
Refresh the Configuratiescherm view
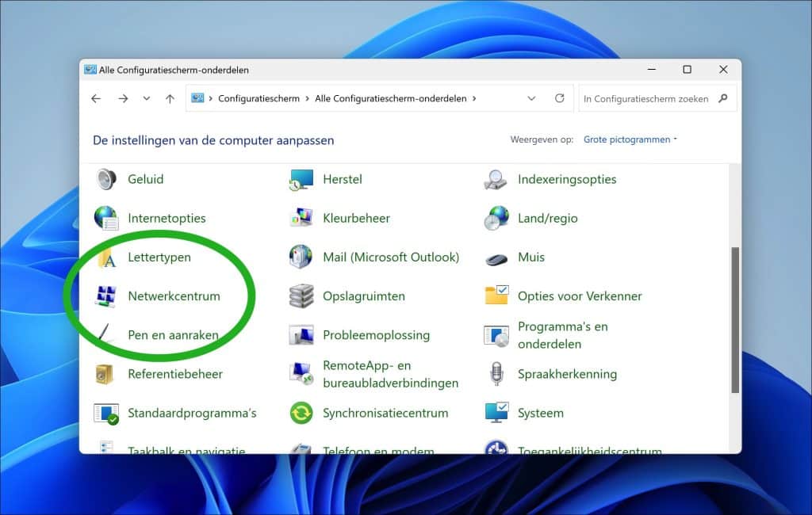point(559,98)
